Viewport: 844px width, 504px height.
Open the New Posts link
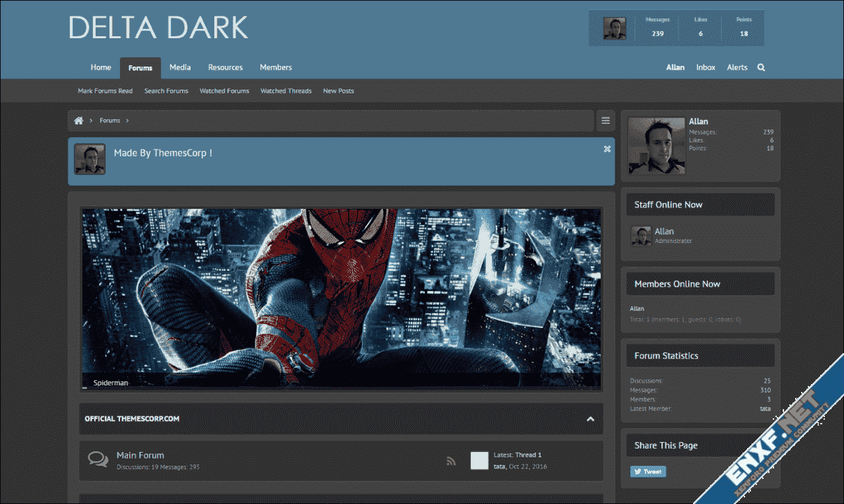pyautogui.click(x=338, y=91)
